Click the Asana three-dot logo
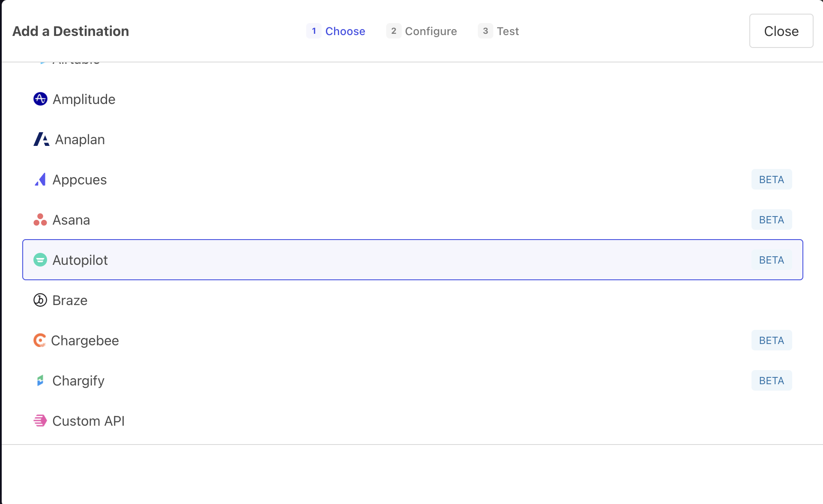 point(40,220)
